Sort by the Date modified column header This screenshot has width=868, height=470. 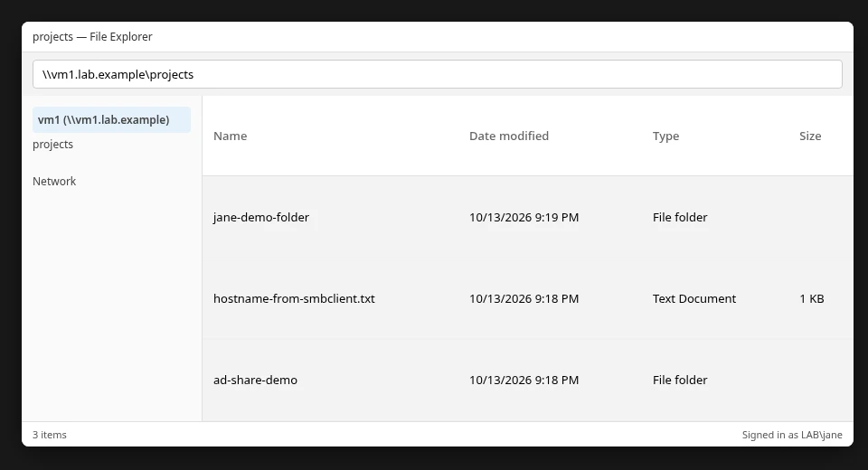(509, 136)
